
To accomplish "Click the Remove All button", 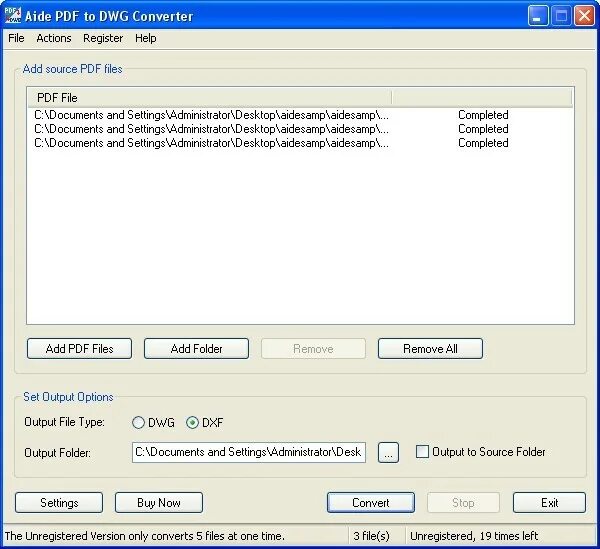I will point(430,349).
